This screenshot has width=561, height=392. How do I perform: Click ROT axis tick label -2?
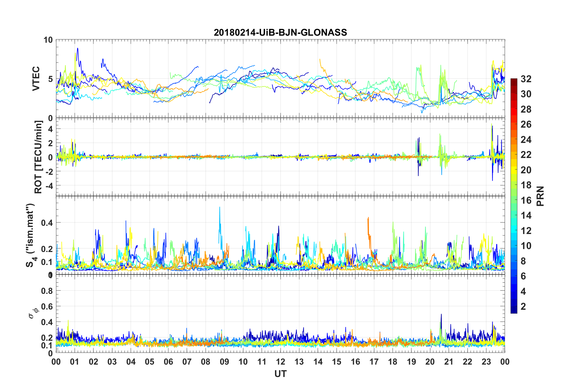point(49,172)
